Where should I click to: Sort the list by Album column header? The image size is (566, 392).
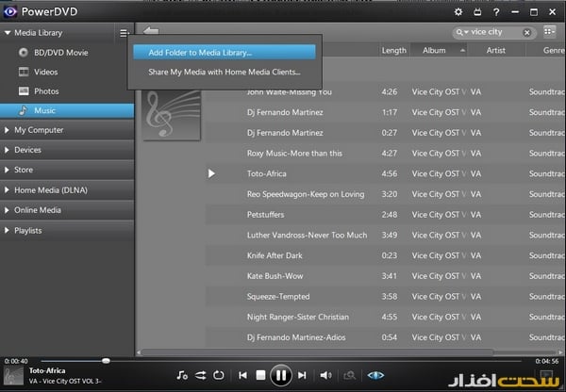point(434,50)
